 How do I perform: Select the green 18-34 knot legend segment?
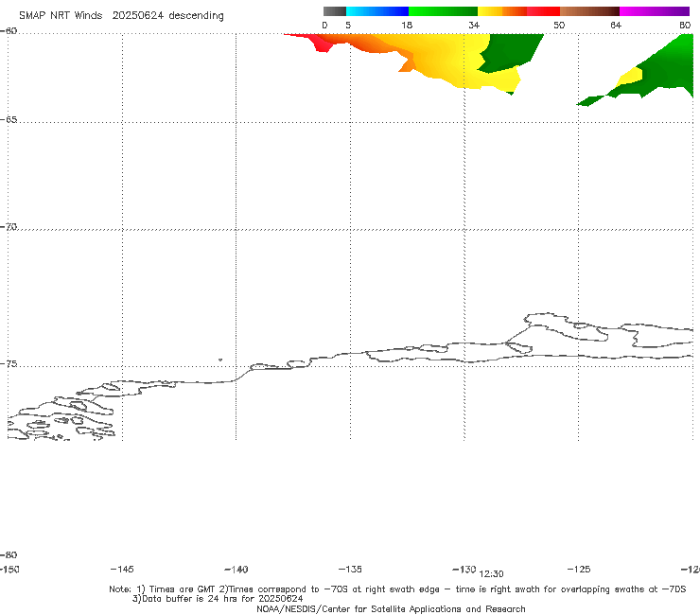click(x=443, y=11)
